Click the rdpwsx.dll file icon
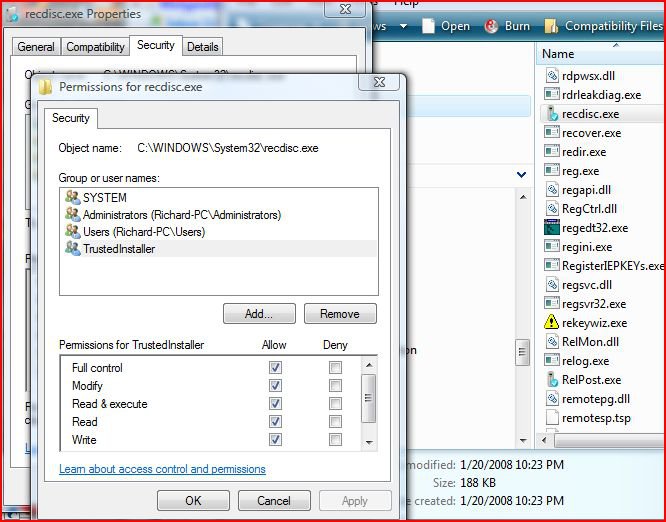The image size is (666, 522). (551, 76)
